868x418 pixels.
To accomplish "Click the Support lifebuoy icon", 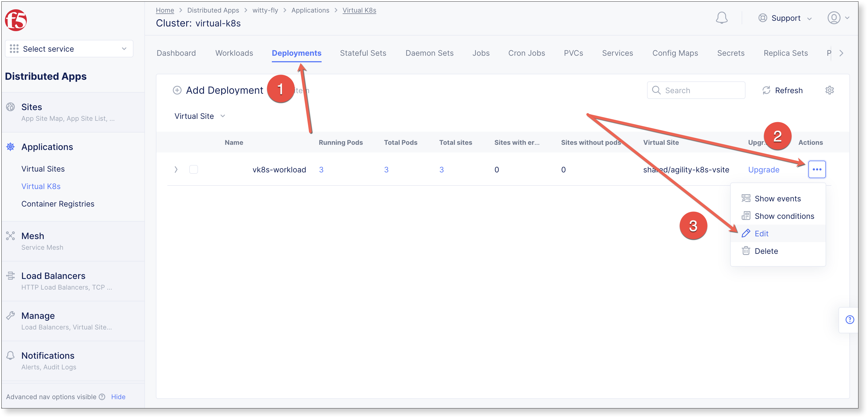I will [762, 18].
